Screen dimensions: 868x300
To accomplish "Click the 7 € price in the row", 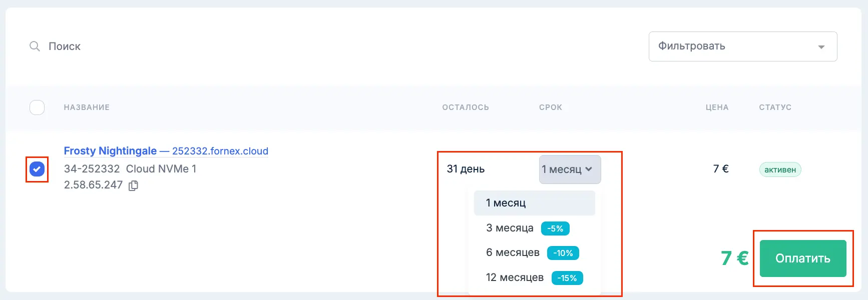I will [x=721, y=169].
